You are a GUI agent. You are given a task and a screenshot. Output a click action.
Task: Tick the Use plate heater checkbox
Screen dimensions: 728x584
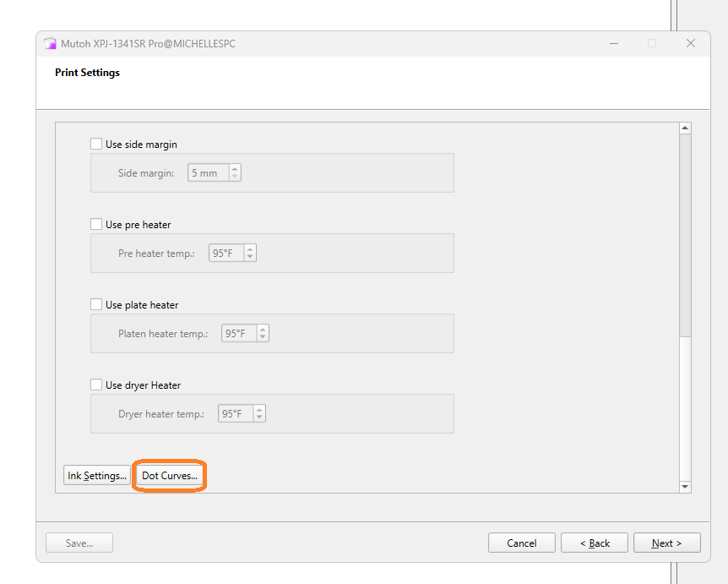point(96,305)
